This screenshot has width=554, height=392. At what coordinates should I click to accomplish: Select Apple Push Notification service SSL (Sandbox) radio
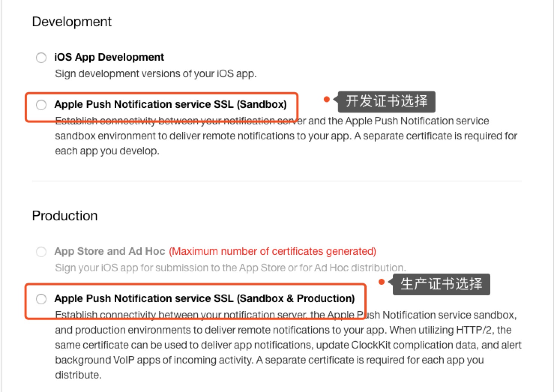(x=41, y=105)
